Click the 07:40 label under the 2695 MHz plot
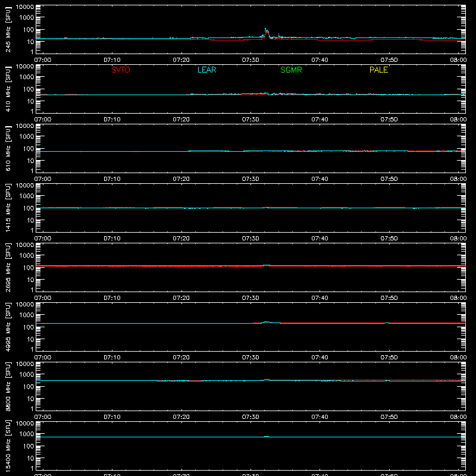Viewport: 476px width, 476px height. (320, 298)
